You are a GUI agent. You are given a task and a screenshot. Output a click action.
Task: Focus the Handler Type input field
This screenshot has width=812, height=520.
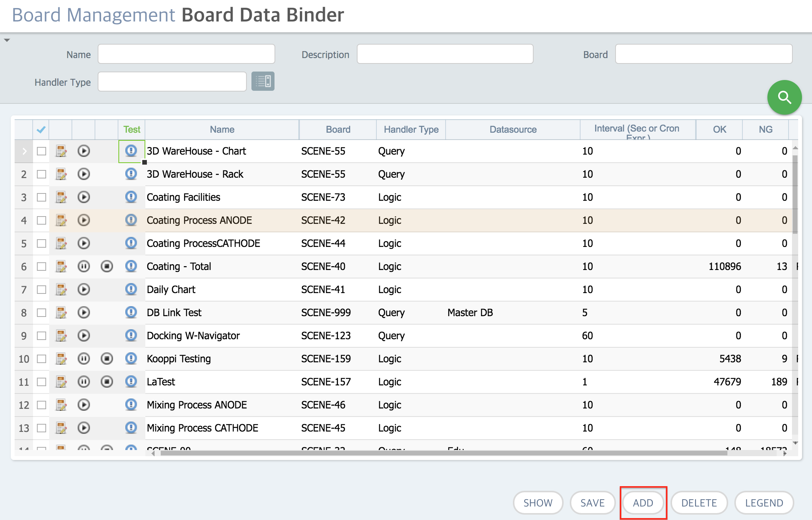pyautogui.click(x=172, y=82)
